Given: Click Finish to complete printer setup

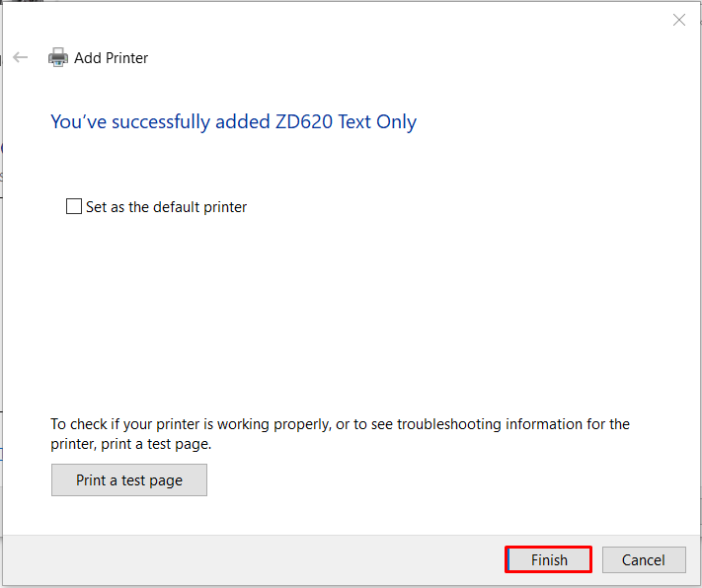Looking at the screenshot, I should 548,559.
